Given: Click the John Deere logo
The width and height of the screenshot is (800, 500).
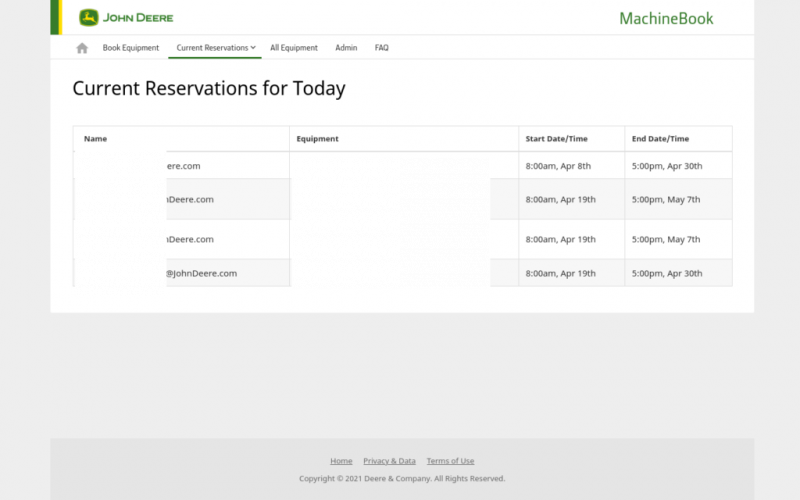Looking at the screenshot, I should coord(126,18).
